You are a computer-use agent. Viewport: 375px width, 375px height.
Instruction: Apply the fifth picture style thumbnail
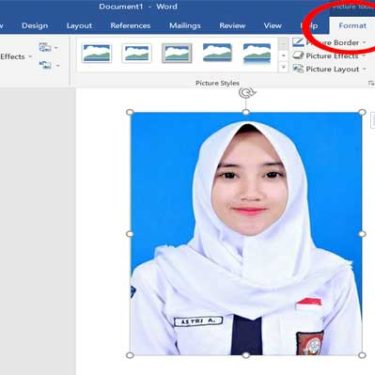coord(257,53)
